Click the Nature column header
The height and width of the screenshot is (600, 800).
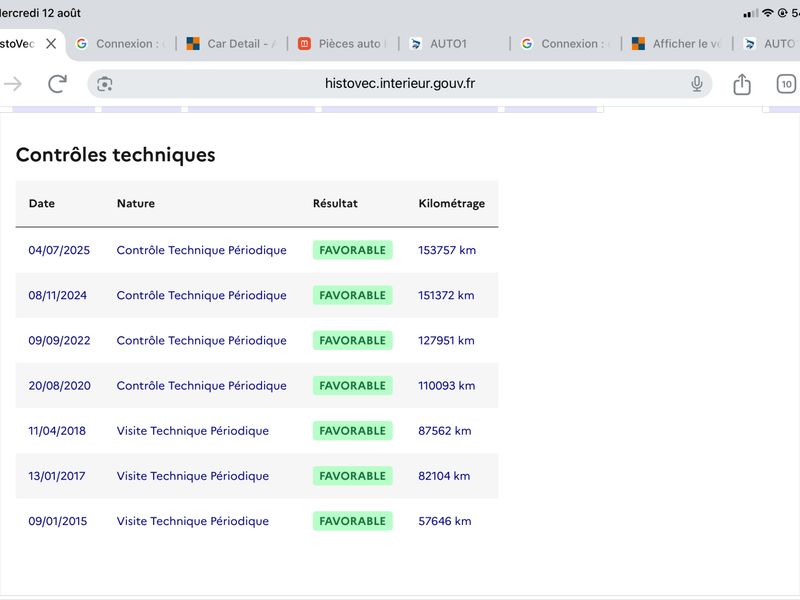[136, 203]
